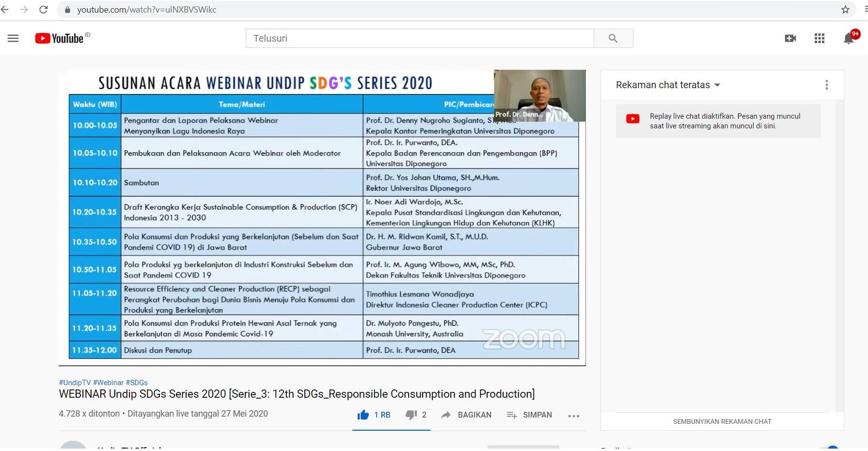Open more actions ellipsis below video

(x=573, y=416)
